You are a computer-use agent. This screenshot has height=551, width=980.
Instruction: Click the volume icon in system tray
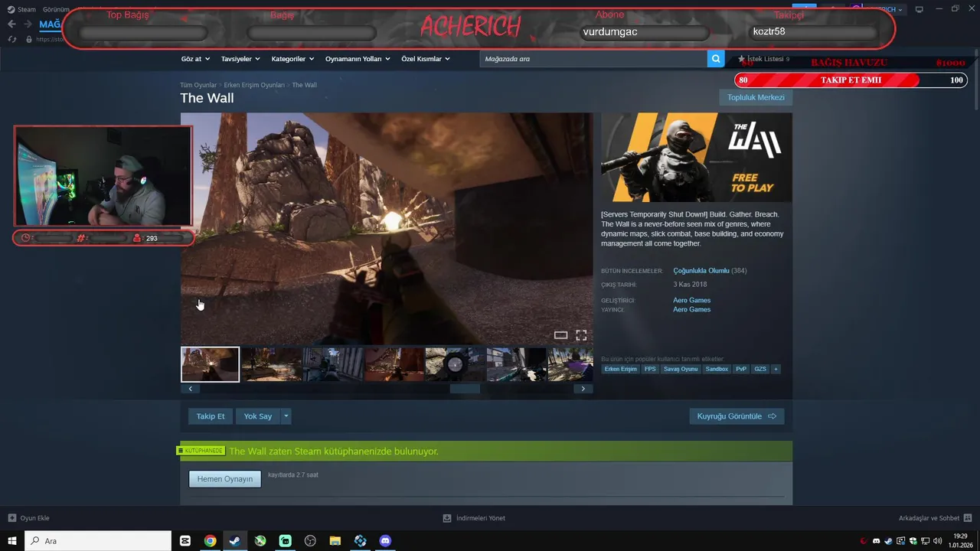click(x=938, y=541)
